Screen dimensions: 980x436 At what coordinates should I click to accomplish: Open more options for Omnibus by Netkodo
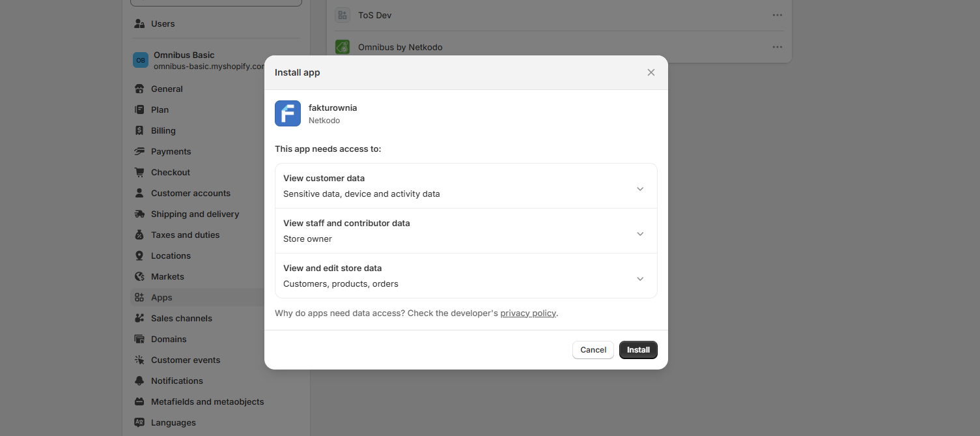pyautogui.click(x=777, y=47)
